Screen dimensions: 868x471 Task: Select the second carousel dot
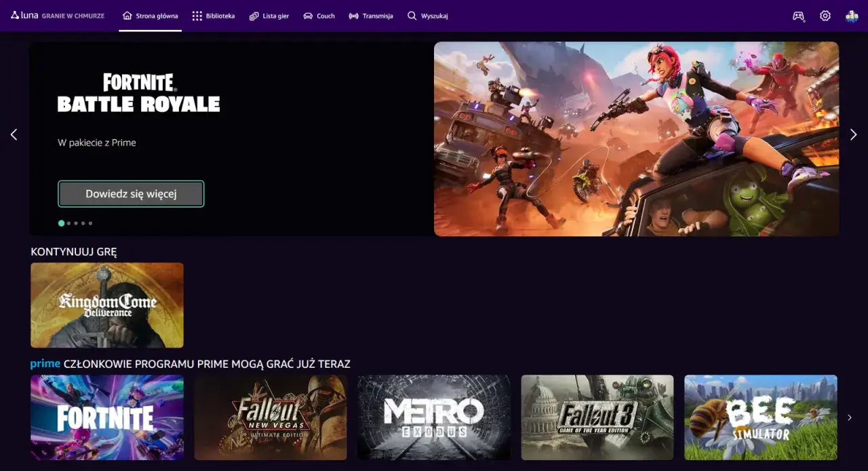(x=68, y=223)
